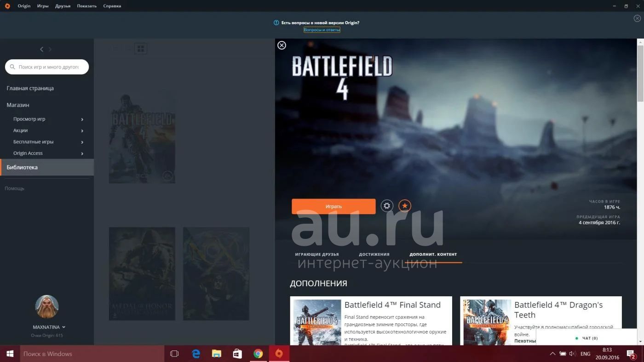Screen dimensions: 644x362
Task: Close the Battlefield 4 details panel
Action: click(x=282, y=45)
